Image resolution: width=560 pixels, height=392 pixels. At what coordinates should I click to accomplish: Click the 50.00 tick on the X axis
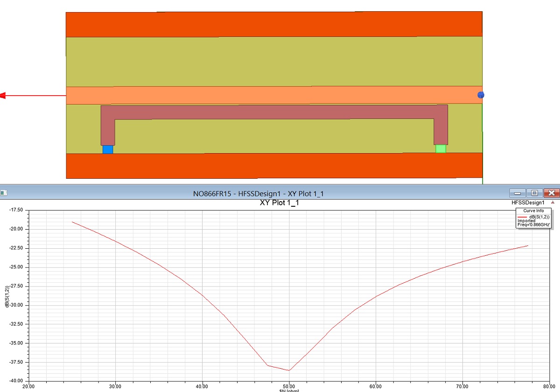click(x=289, y=386)
